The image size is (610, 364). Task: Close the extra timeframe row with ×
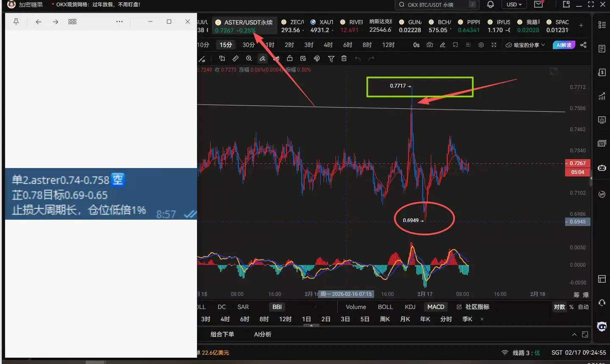click(x=482, y=319)
